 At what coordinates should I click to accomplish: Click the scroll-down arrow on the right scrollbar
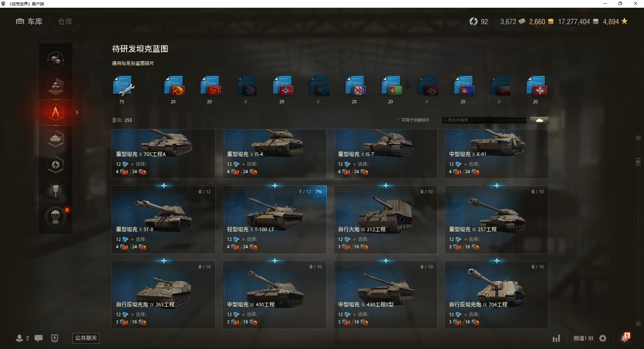[x=638, y=324]
